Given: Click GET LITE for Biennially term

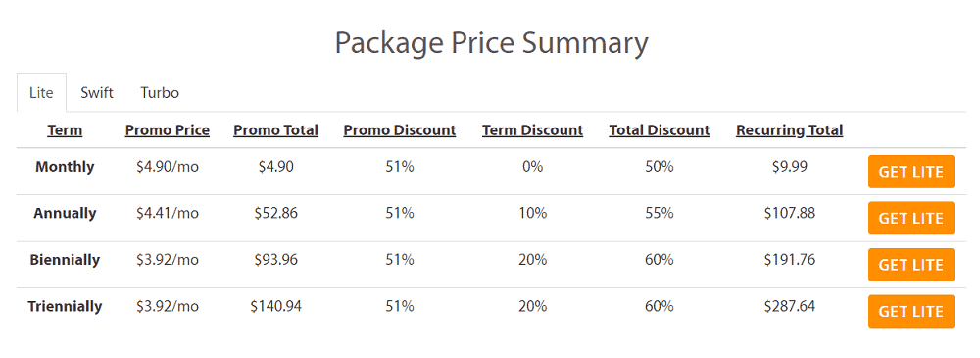Looking at the screenshot, I should coord(910,265).
